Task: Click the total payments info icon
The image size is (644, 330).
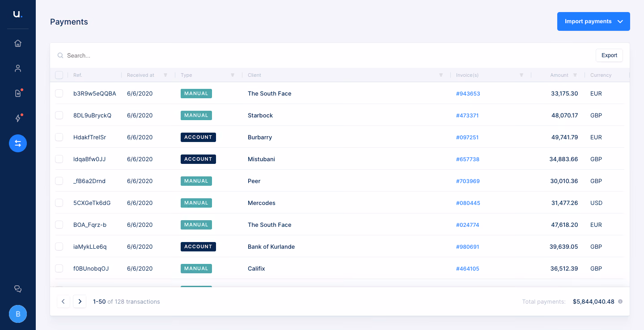Action: pyautogui.click(x=620, y=301)
